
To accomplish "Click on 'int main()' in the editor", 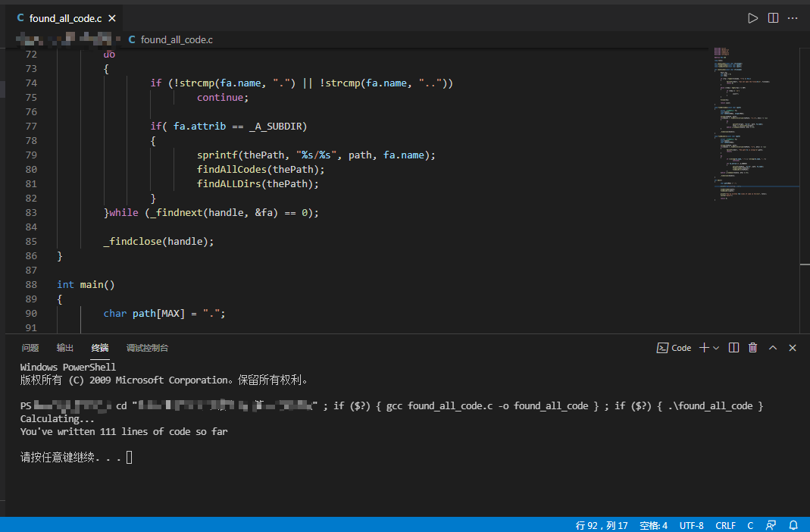I will pos(86,285).
